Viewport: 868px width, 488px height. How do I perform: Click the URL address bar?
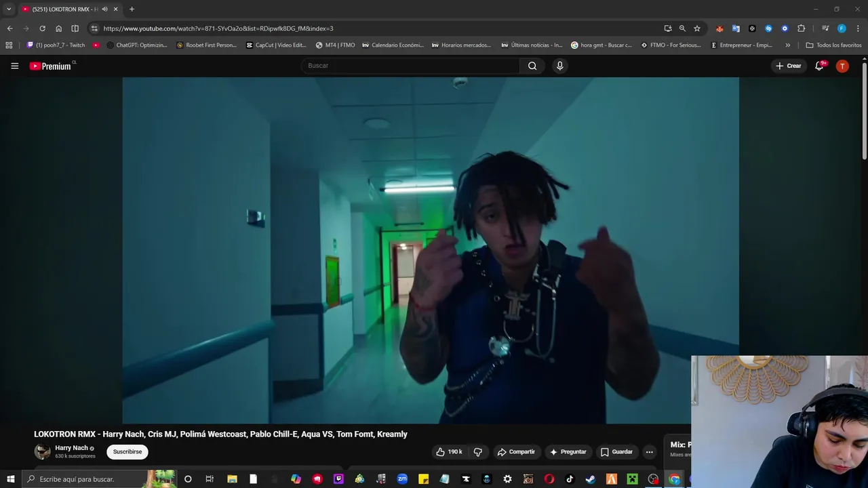click(380, 28)
